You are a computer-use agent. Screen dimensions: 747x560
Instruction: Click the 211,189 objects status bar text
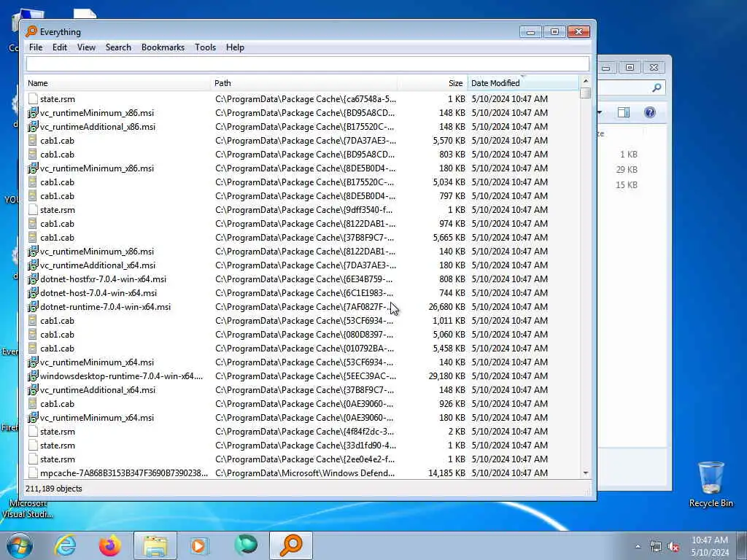(x=54, y=489)
